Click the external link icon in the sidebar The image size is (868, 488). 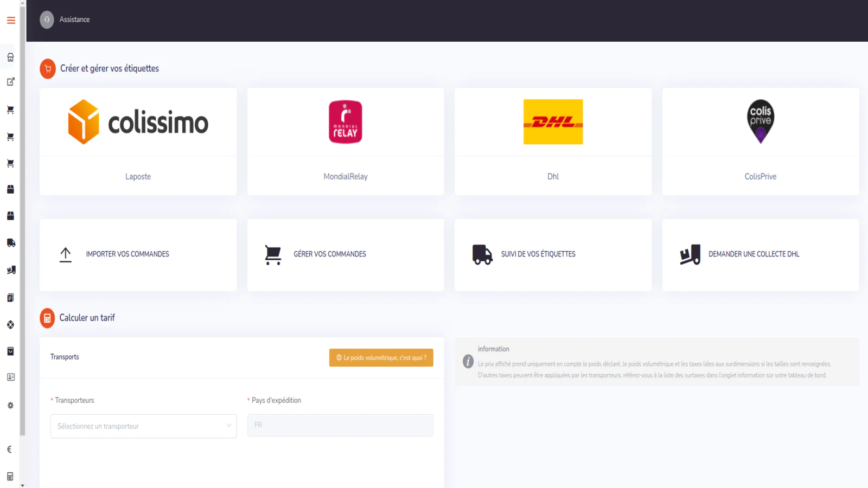click(x=10, y=82)
